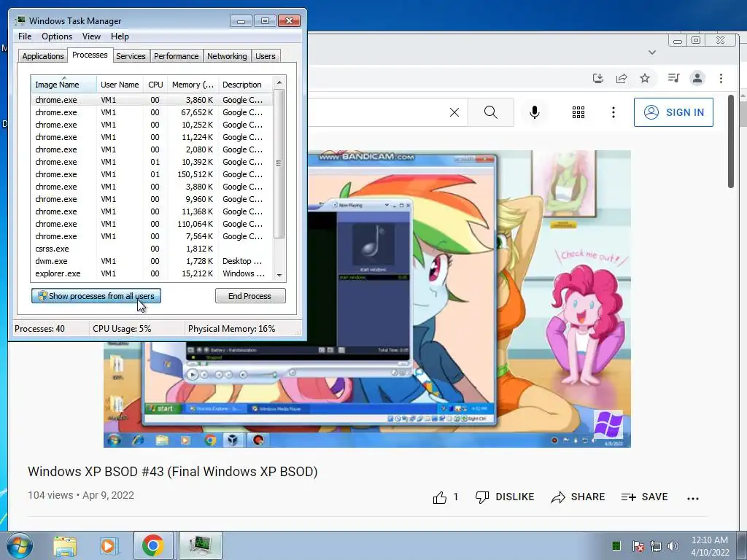
Task: Open Chrome's three-dot menu
Action: click(x=721, y=78)
